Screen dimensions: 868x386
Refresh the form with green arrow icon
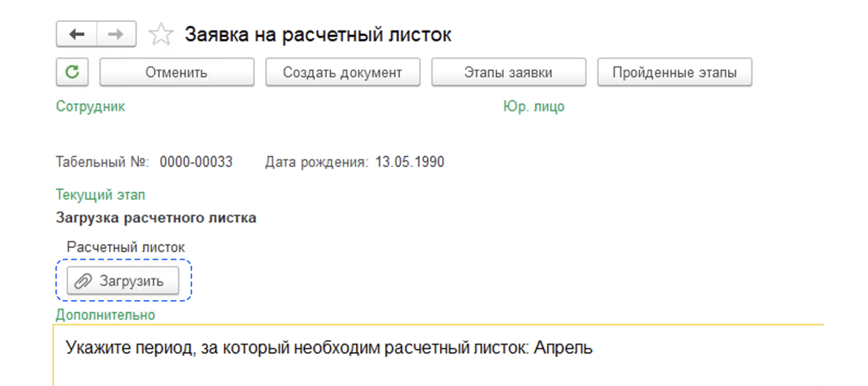tap(72, 72)
